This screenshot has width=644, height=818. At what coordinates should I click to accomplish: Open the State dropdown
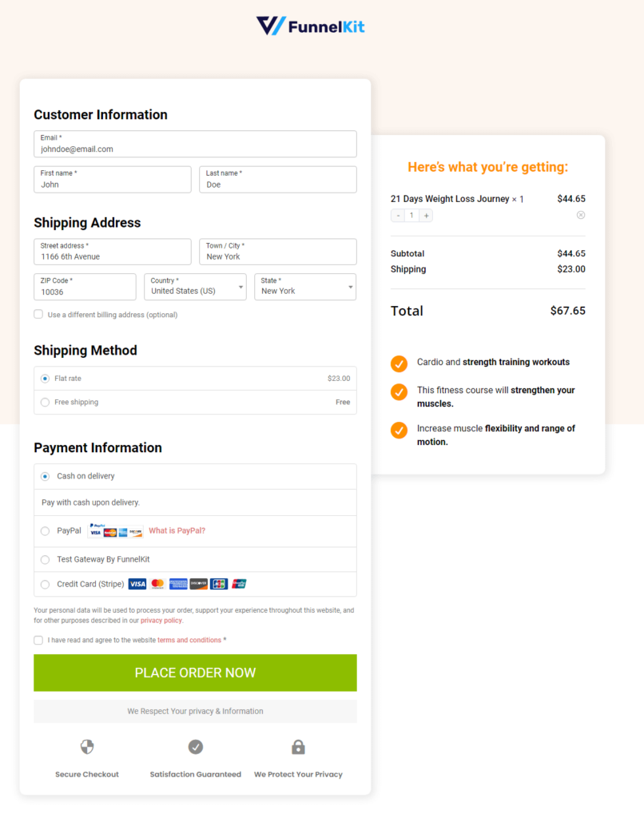[x=305, y=287]
